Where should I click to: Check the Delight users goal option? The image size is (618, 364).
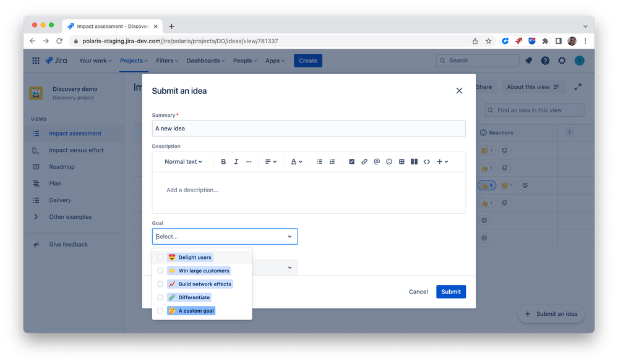coord(160,256)
